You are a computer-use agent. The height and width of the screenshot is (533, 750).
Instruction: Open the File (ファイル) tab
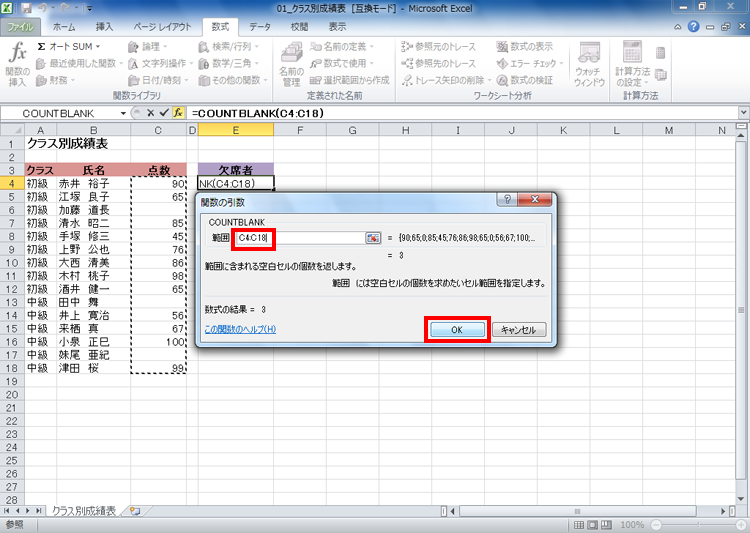pyautogui.click(x=21, y=27)
